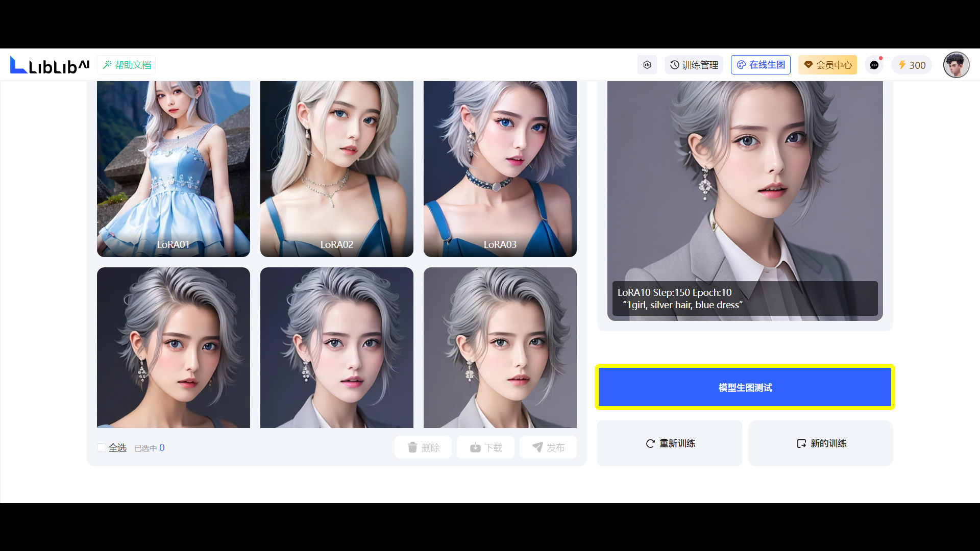Open the 会员中心 membership center
Screen dimensions: 980x551
pos(827,65)
